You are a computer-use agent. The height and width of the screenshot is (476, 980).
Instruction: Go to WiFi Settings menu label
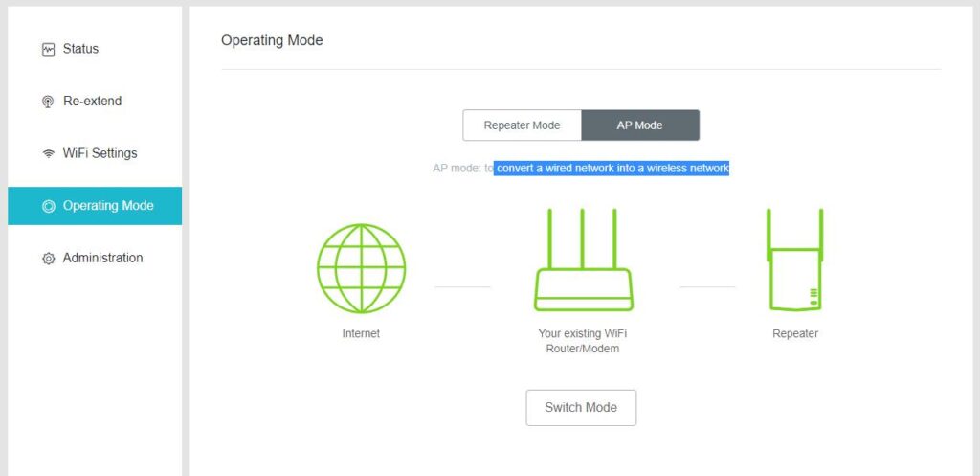pyautogui.click(x=100, y=153)
